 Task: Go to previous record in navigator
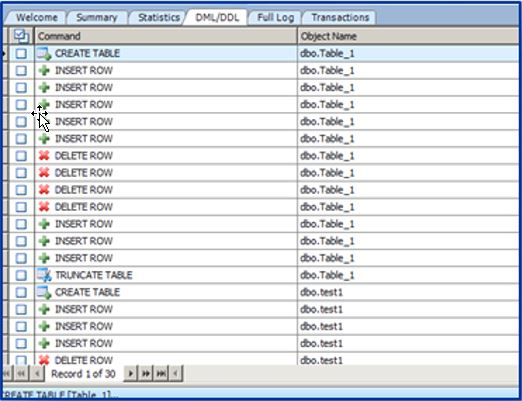click(x=37, y=374)
